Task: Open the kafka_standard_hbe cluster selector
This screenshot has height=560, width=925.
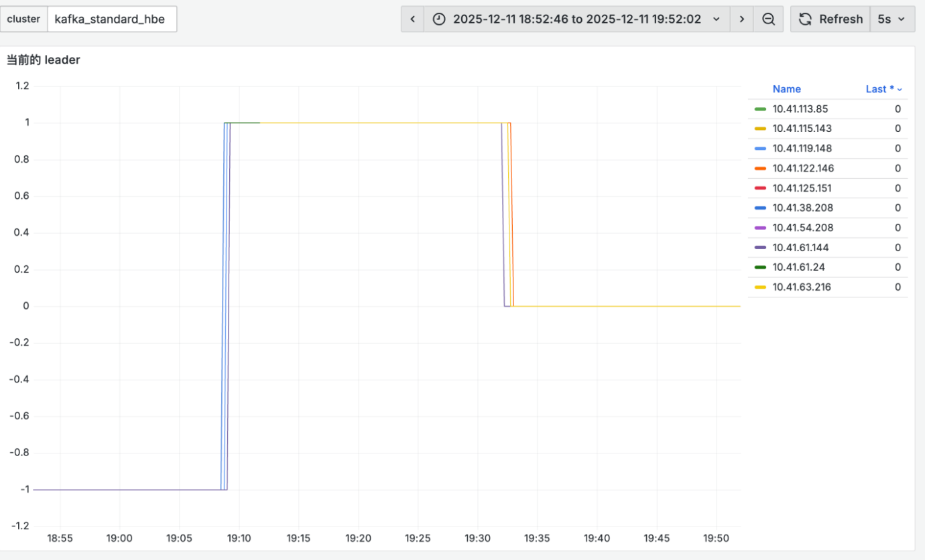Action: pyautogui.click(x=111, y=19)
